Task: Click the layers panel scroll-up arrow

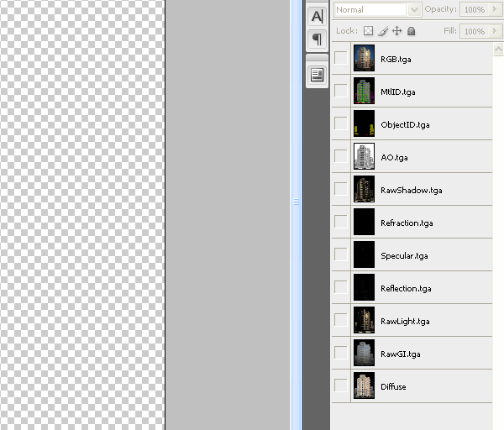Action: 499,47
